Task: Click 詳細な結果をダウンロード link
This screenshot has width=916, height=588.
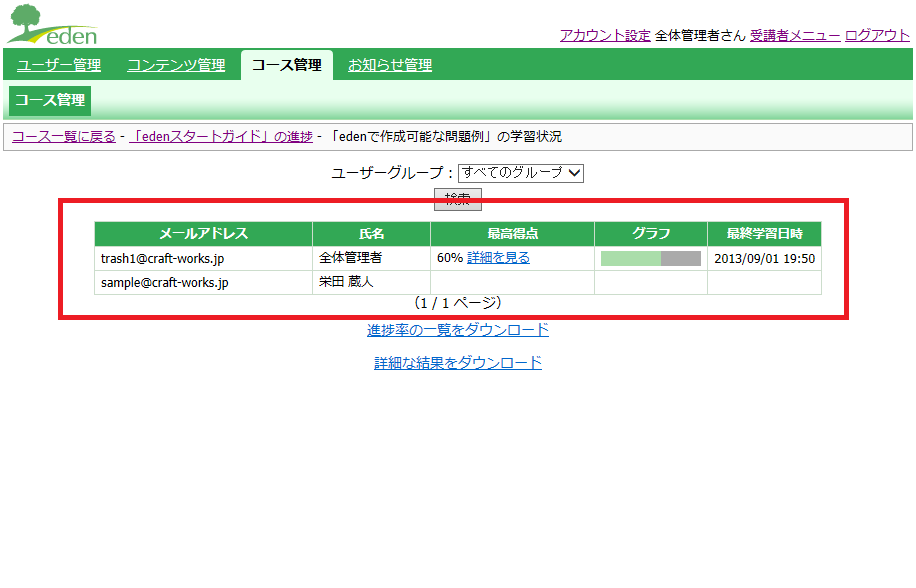Action: point(458,363)
